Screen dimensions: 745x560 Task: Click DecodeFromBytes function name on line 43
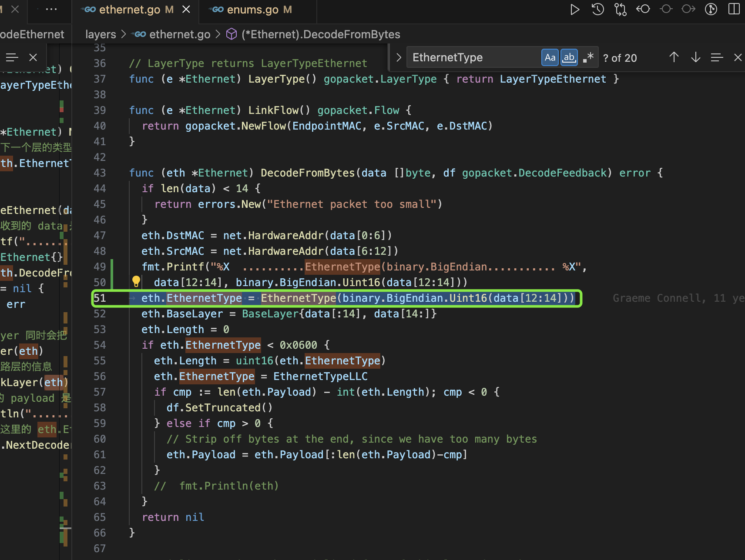[x=308, y=173]
